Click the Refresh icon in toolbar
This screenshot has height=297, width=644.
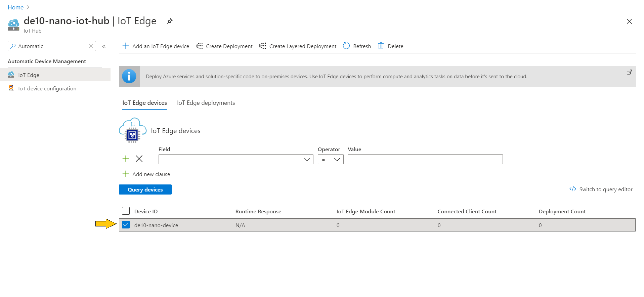tap(346, 46)
